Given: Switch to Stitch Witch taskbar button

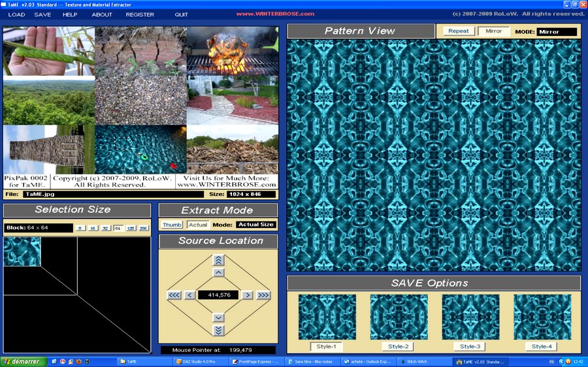Looking at the screenshot, I should click(x=424, y=362).
